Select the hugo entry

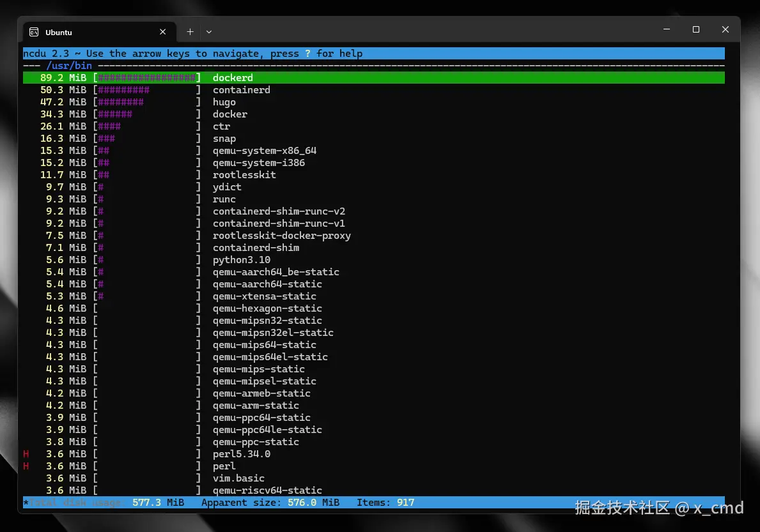point(374,102)
